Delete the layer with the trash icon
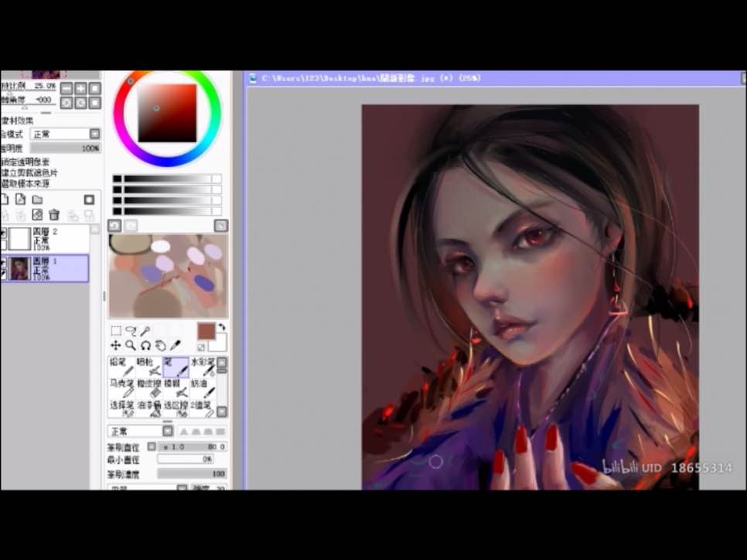Viewport: 747px width, 560px height. point(54,215)
